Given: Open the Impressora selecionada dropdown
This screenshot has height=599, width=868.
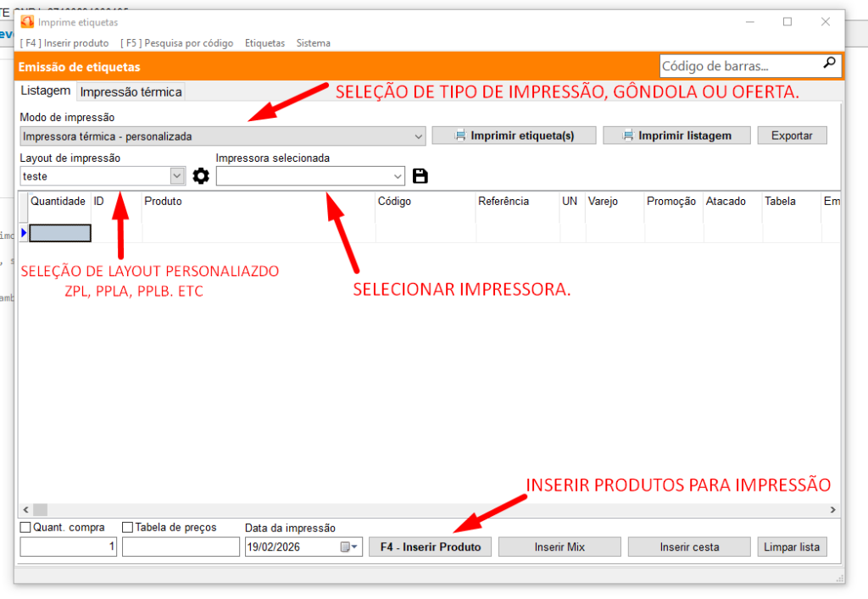Looking at the screenshot, I should [398, 176].
